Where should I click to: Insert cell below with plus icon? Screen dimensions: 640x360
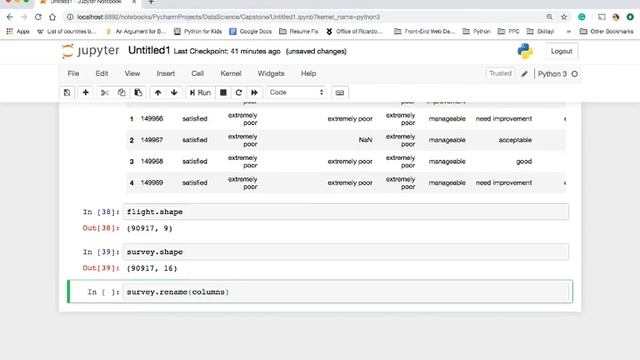[86, 93]
